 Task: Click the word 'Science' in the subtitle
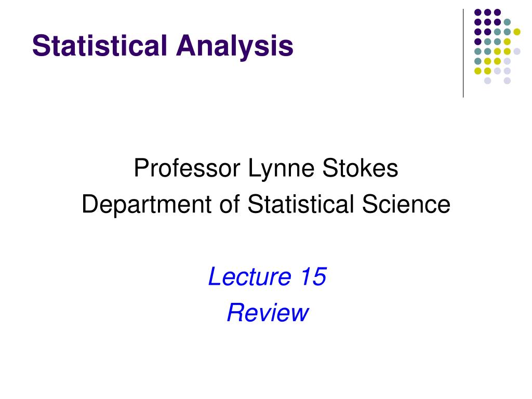[x=406, y=204]
